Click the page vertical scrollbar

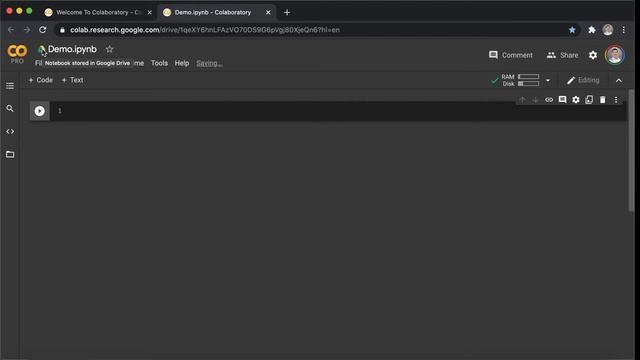[631, 150]
